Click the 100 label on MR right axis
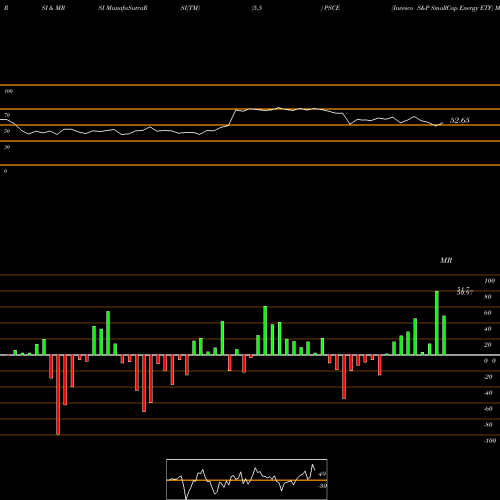The height and width of the screenshot is (500, 500). pos(489,281)
